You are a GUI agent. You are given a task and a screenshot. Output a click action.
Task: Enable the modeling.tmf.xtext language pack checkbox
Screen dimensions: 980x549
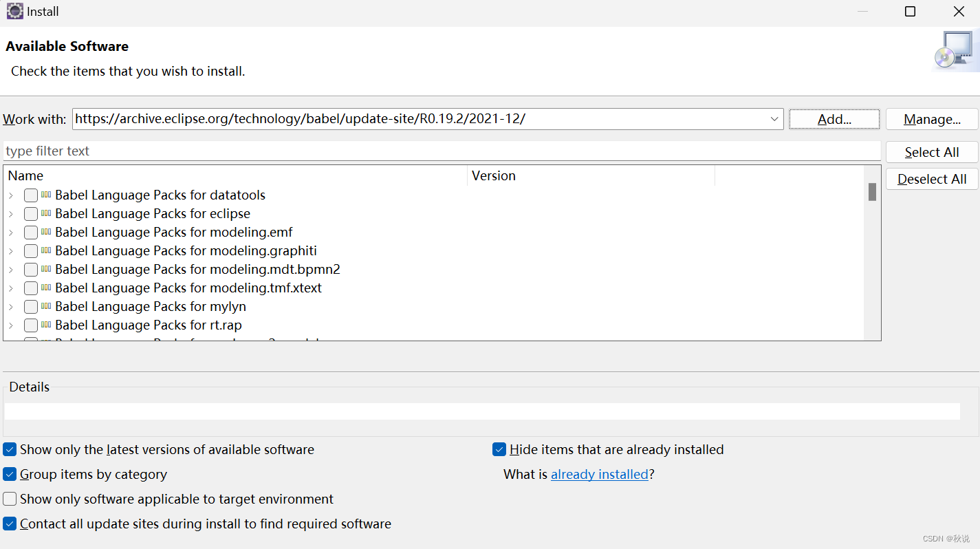(31, 288)
